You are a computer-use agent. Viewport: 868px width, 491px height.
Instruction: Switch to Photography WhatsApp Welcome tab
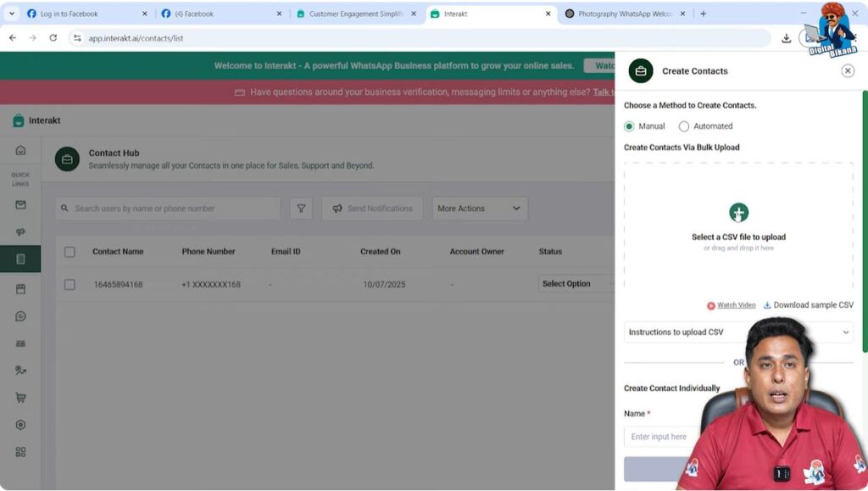(x=625, y=14)
